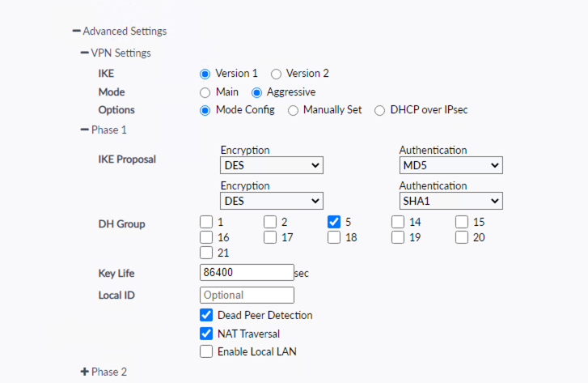The height and width of the screenshot is (383, 588).
Task: Collapse the Advanced Settings section
Action: point(77,32)
